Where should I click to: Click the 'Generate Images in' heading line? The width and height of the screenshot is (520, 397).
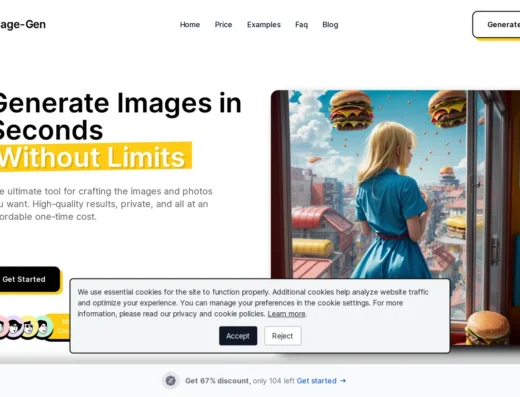(x=120, y=103)
